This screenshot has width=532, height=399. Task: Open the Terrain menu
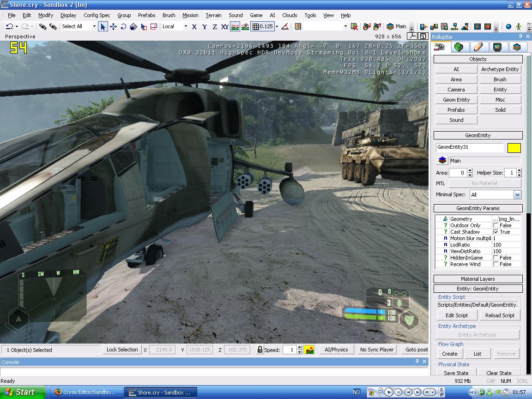click(x=213, y=15)
